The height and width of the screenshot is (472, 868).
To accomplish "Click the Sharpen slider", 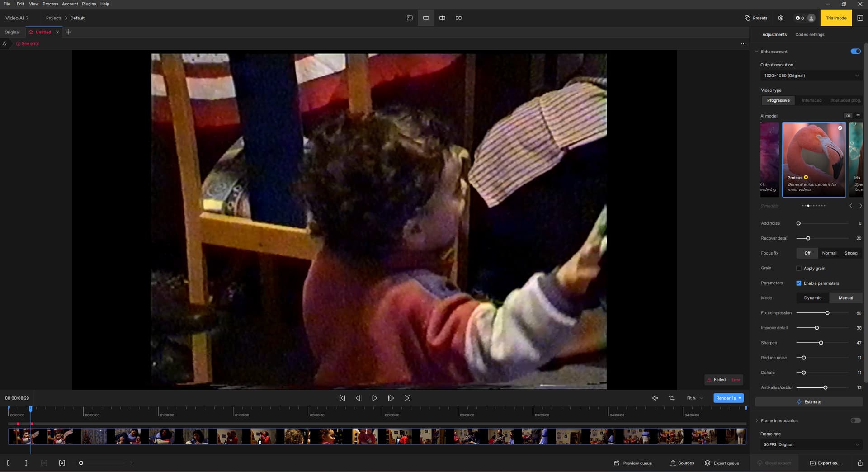I will (822, 343).
